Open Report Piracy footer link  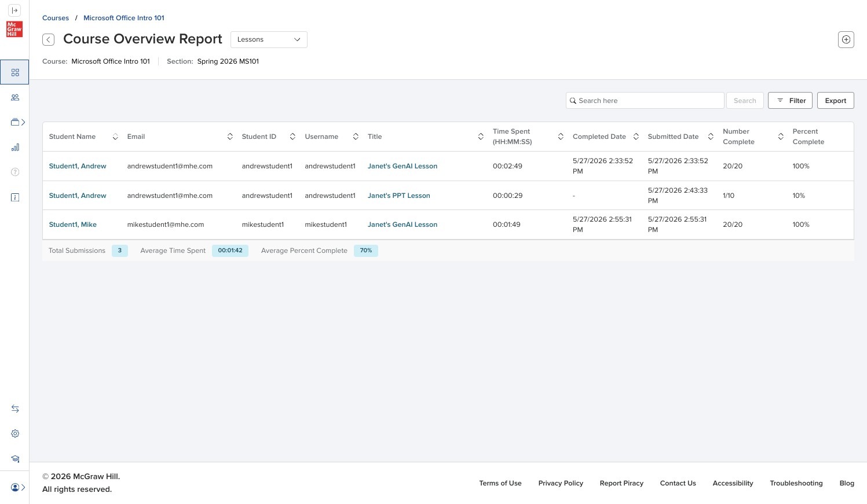[621, 483]
